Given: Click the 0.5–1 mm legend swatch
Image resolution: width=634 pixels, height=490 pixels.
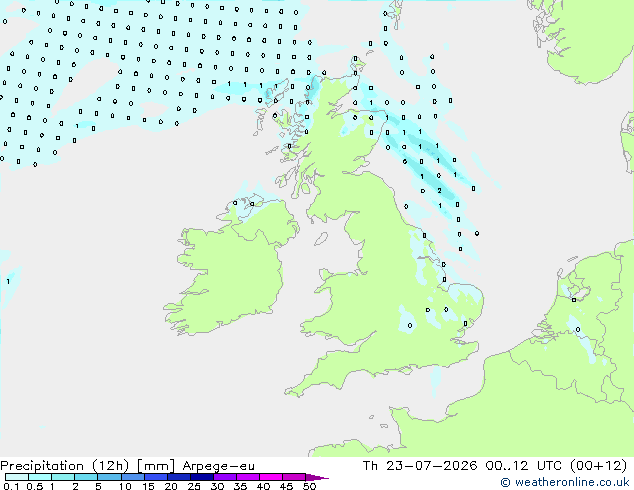Looking at the screenshot, I should 40,477.
